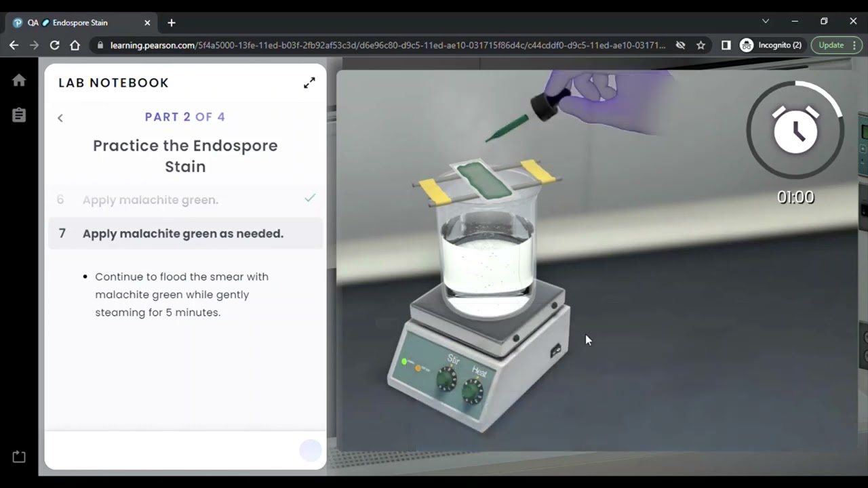The height and width of the screenshot is (488, 868).
Task: Click the round button at notebook bottom
Action: pos(311,450)
